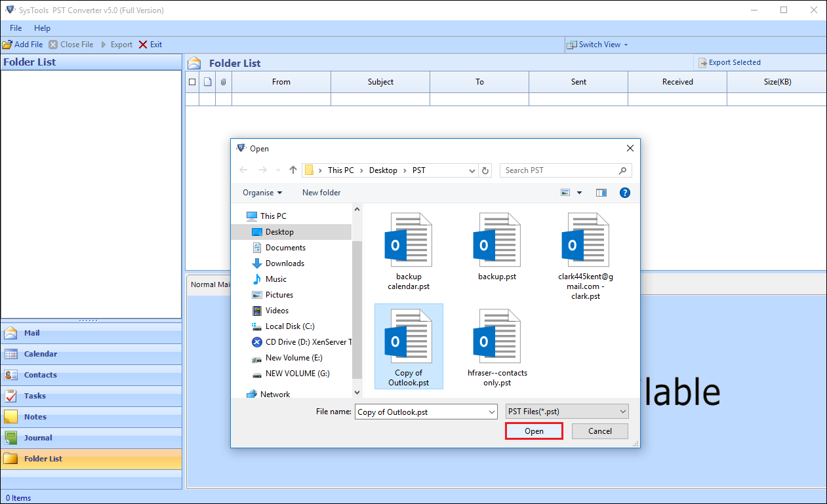Go up one folder level
Screen dimensions: 827x504
click(x=293, y=170)
